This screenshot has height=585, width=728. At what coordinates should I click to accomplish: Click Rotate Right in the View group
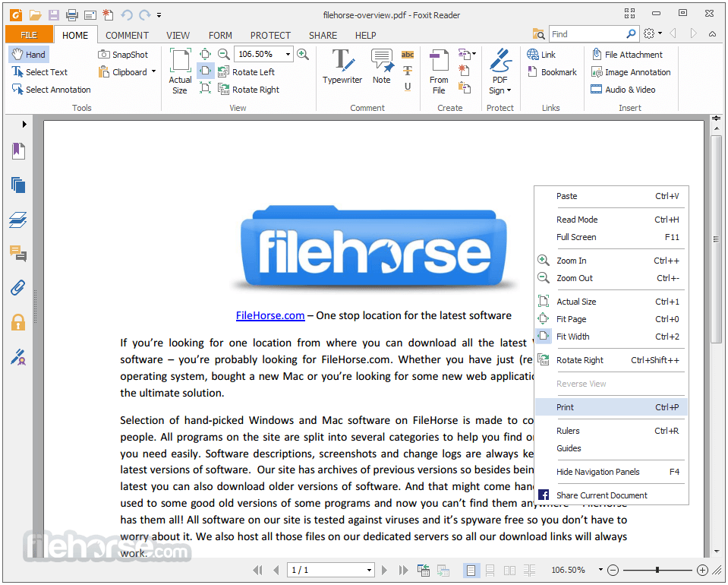click(x=249, y=90)
